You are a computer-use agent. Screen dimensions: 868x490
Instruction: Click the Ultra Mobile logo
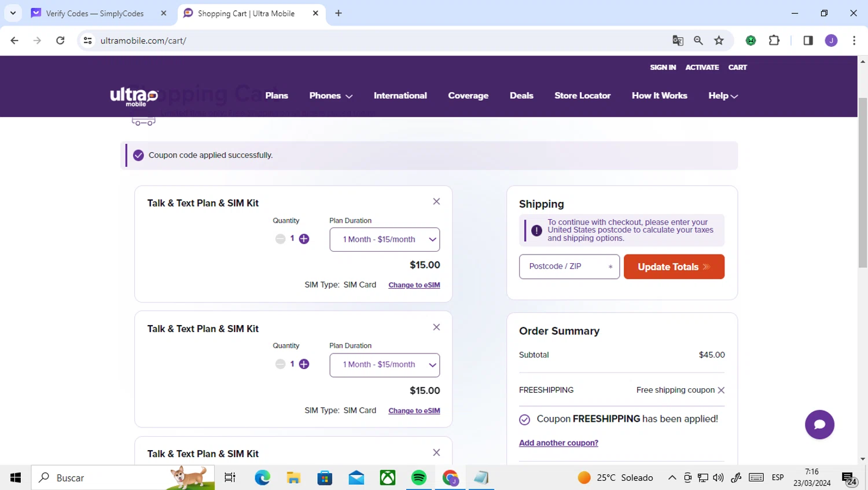pos(134,97)
